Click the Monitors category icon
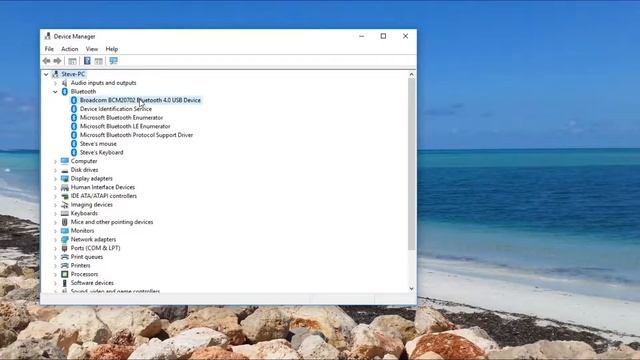 click(x=64, y=231)
